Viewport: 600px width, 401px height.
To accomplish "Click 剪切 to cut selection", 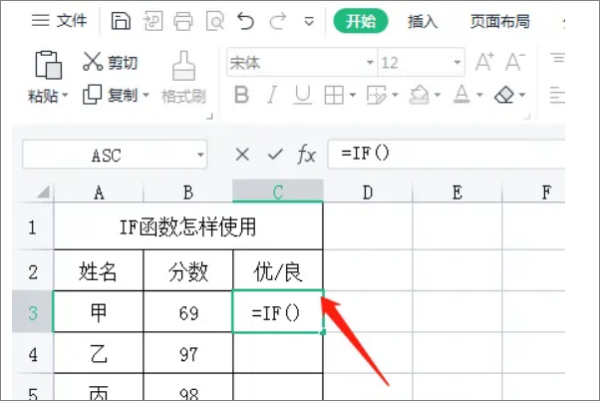I will 110,62.
